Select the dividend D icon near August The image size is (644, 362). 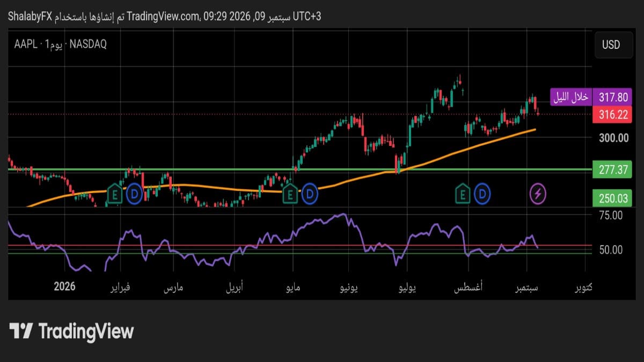tap(484, 194)
